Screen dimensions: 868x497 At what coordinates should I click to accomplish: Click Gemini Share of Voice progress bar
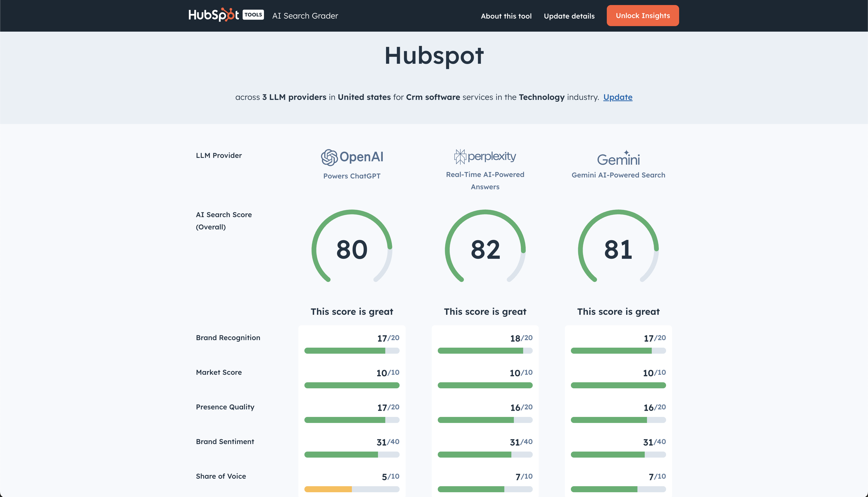pyautogui.click(x=618, y=489)
